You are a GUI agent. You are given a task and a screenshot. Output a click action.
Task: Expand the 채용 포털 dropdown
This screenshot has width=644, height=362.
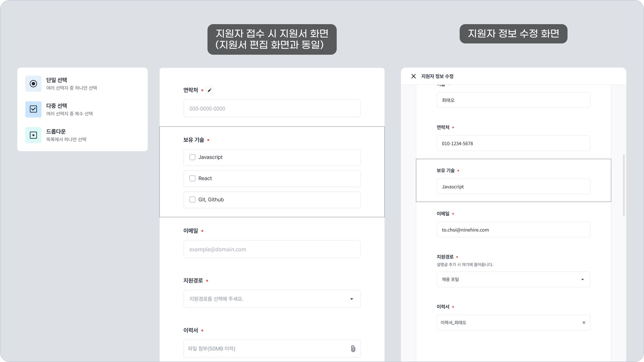513,279
